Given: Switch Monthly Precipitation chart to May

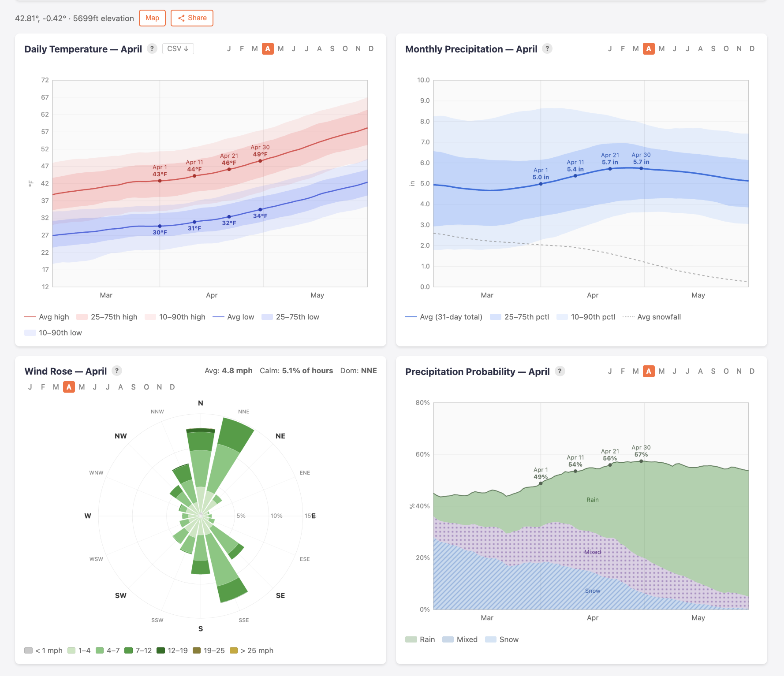Looking at the screenshot, I should pos(661,49).
